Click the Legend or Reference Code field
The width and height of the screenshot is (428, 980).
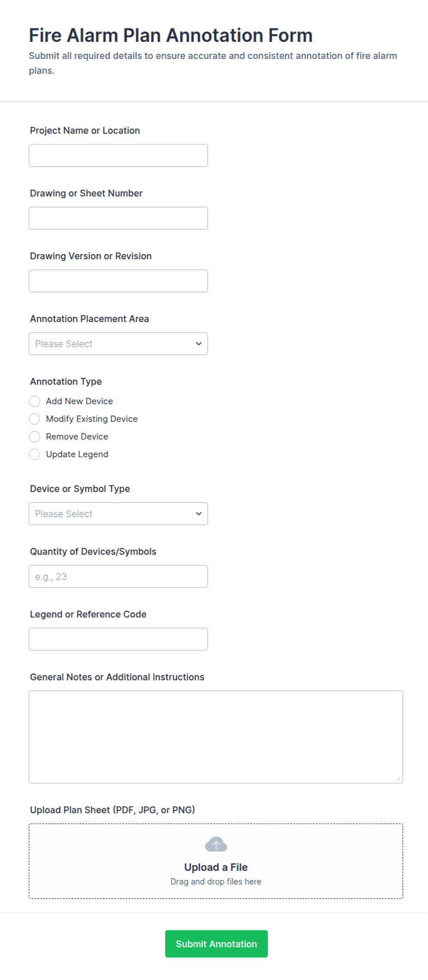pyautogui.click(x=118, y=639)
